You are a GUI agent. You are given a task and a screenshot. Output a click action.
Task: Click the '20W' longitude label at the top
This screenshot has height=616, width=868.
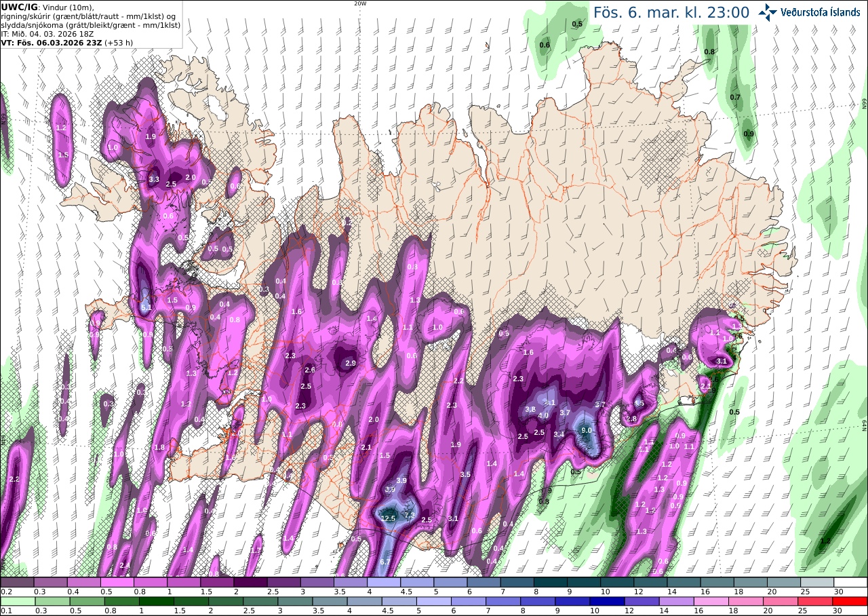[x=360, y=3]
